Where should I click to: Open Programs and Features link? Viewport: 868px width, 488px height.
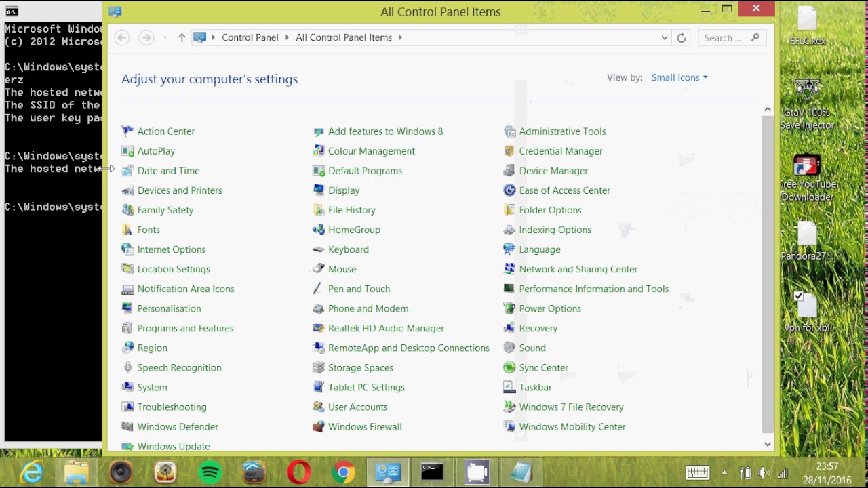click(x=185, y=328)
